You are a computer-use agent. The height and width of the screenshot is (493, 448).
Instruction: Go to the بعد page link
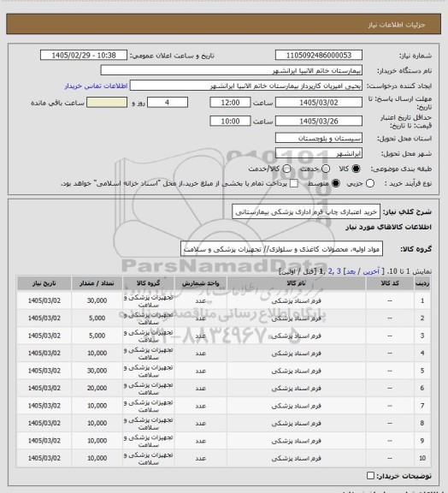click(351, 271)
